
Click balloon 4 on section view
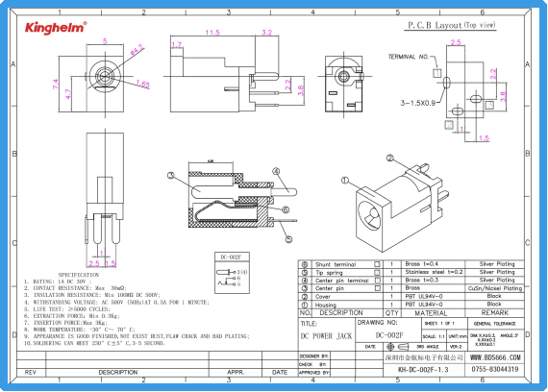pyautogui.click(x=276, y=171)
